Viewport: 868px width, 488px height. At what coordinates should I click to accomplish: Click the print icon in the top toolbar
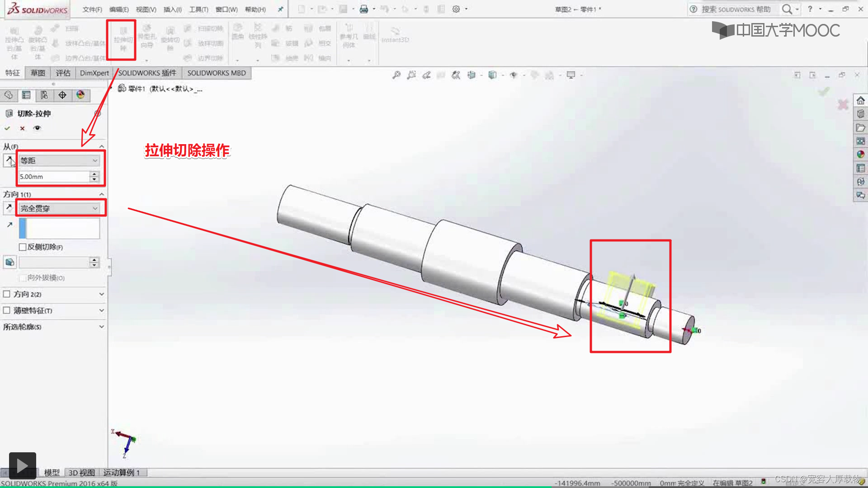363,9
